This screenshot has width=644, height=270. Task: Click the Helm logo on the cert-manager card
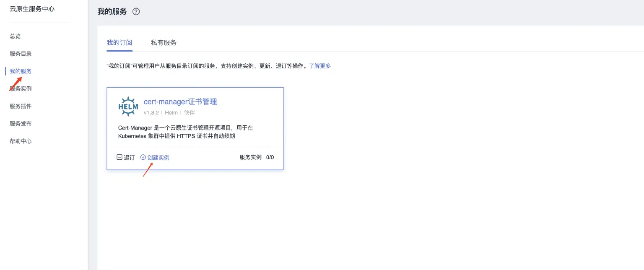(128, 106)
